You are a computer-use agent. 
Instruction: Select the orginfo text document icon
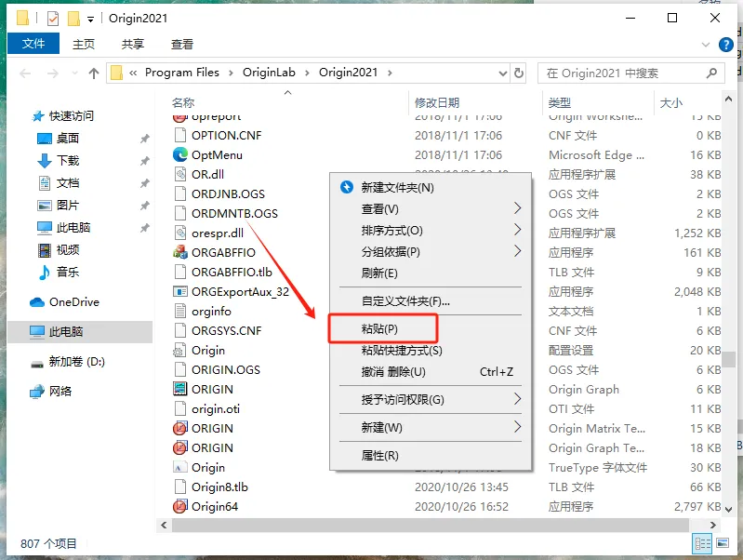(180, 311)
